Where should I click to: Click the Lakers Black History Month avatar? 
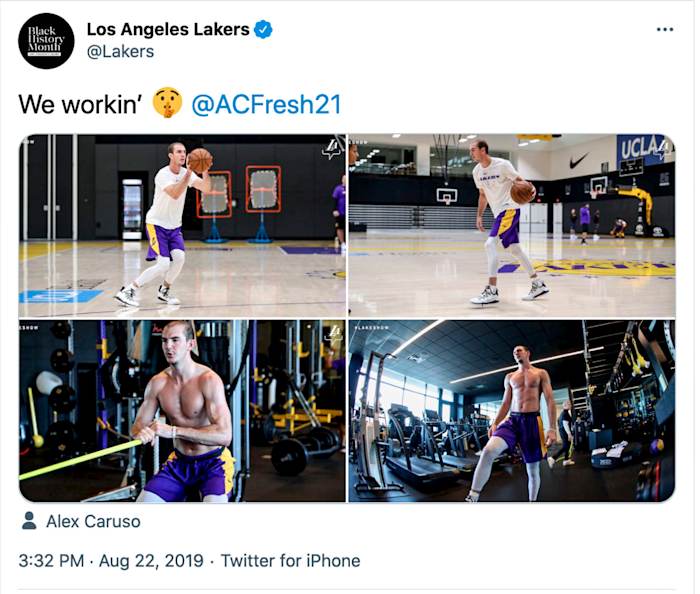click(x=46, y=40)
